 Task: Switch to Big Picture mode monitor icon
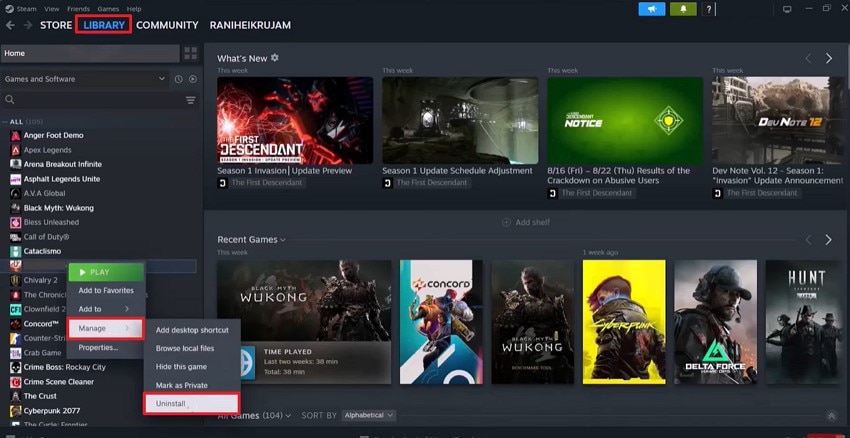point(788,9)
